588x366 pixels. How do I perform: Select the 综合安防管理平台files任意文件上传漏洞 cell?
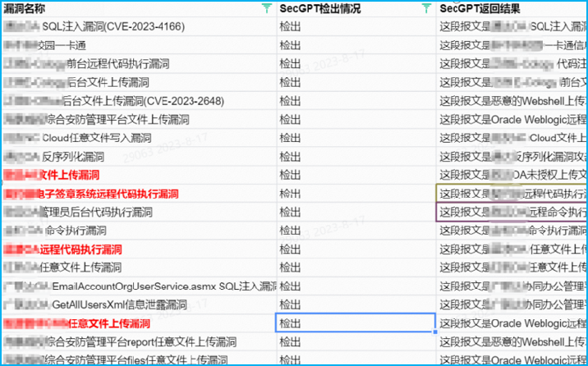[139, 358]
